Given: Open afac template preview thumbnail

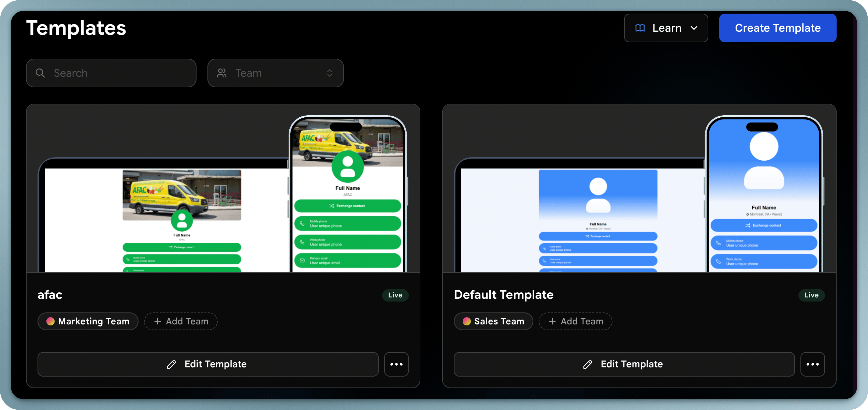Looking at the screenshot, I should pyautogui.click(x=223, y=188).
